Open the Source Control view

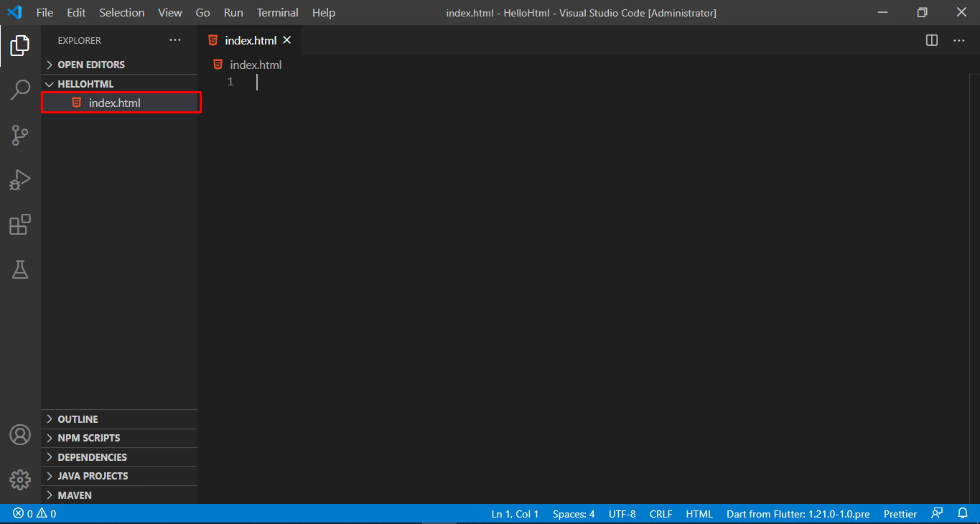tap(20, 135)
